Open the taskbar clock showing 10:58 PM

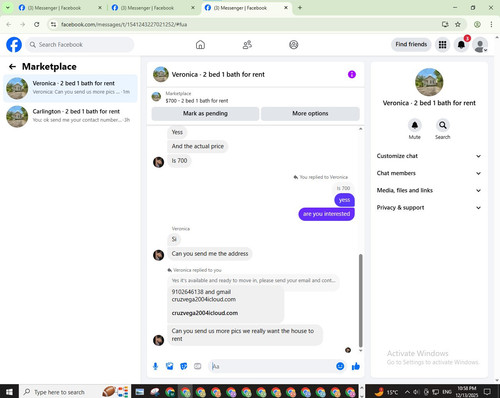coord(466,392)
